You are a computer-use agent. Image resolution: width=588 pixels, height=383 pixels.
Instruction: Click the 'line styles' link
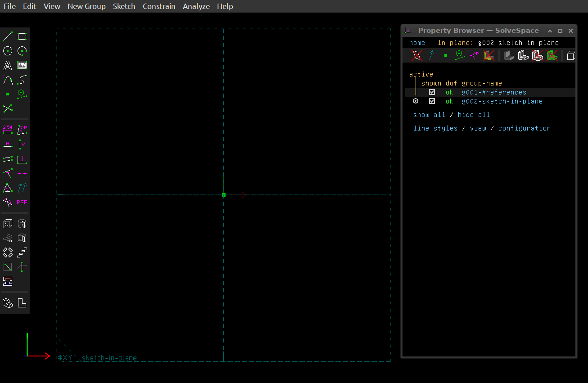435,128
